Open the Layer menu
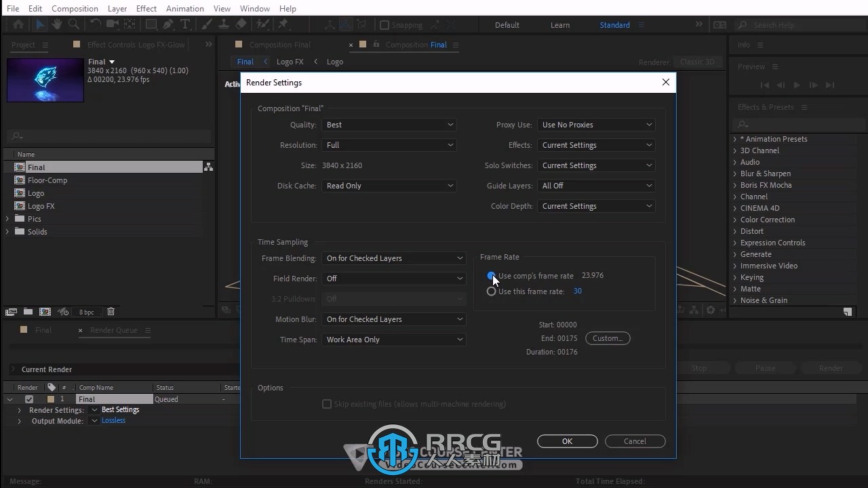Image resolution: width=868 pixels, height=488 pixels. pyautogui.click(x=117, y=8)
